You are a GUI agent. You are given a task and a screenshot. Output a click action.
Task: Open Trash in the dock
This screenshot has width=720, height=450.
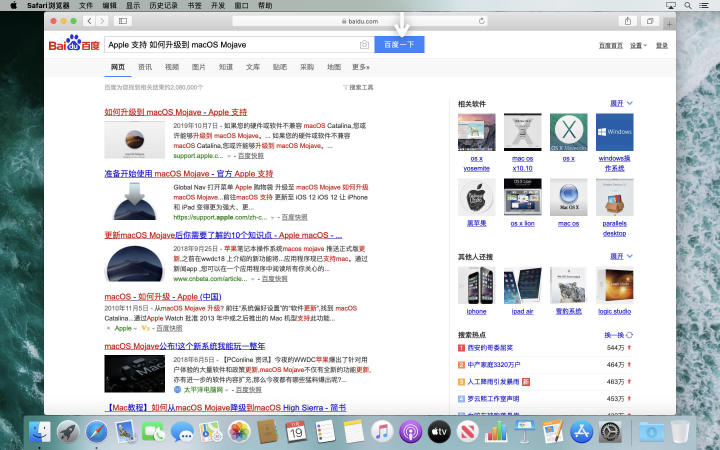click(680, 432)
